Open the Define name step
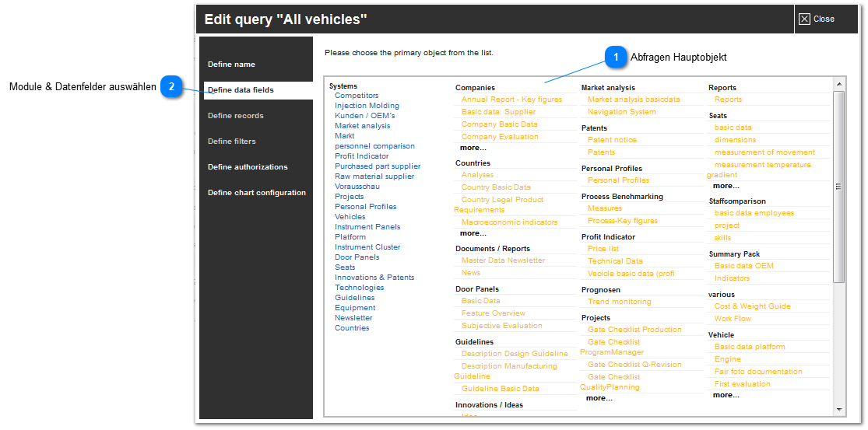Screen dimensions: 868x430 pos(231,64)
